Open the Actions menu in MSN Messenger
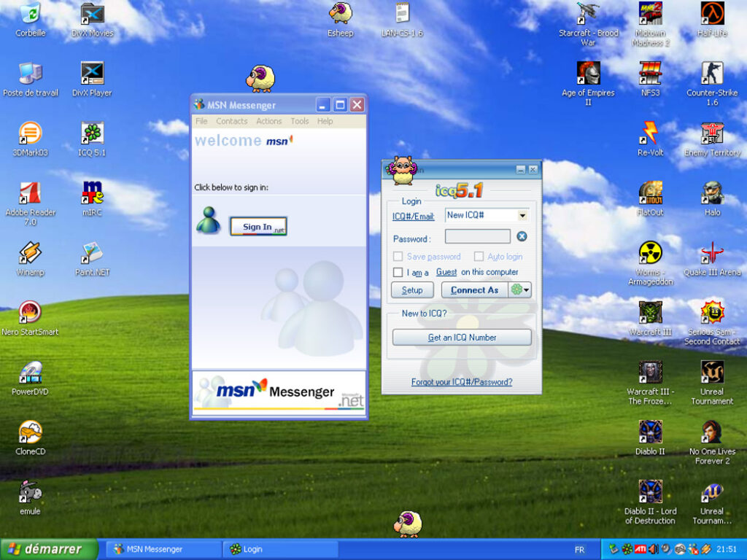This screenshot has width=747, height=560. pyautogui.click(x=268, y=121)
